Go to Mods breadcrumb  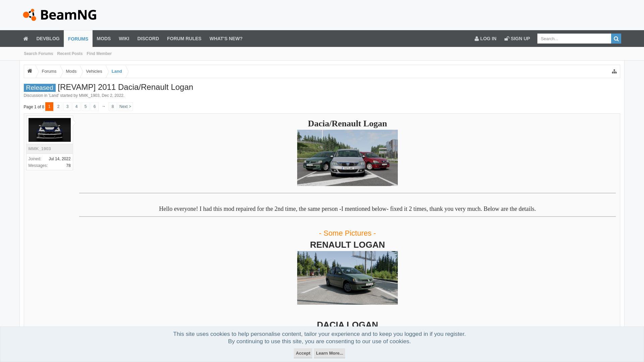pyautogui.click(x=71, y=71)
